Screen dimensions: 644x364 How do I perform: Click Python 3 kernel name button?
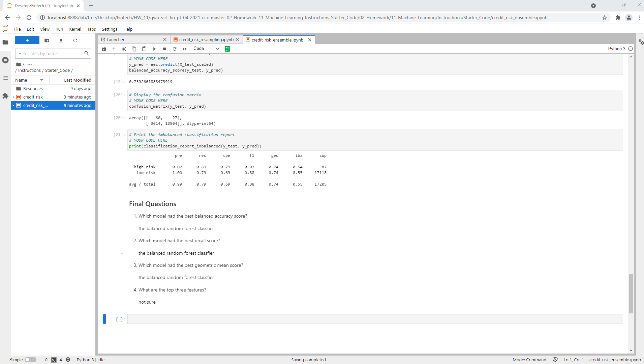616,49
